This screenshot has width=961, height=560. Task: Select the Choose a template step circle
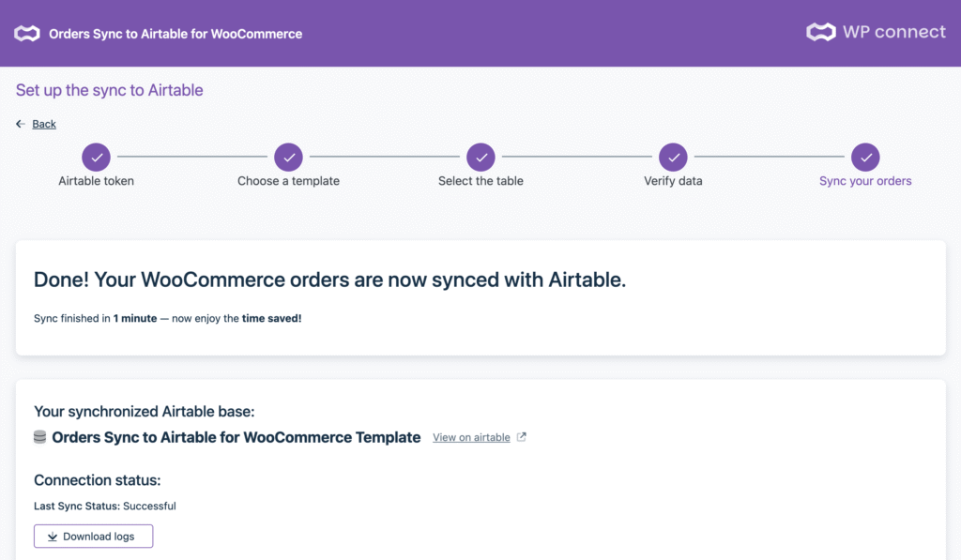pos(288,158)
